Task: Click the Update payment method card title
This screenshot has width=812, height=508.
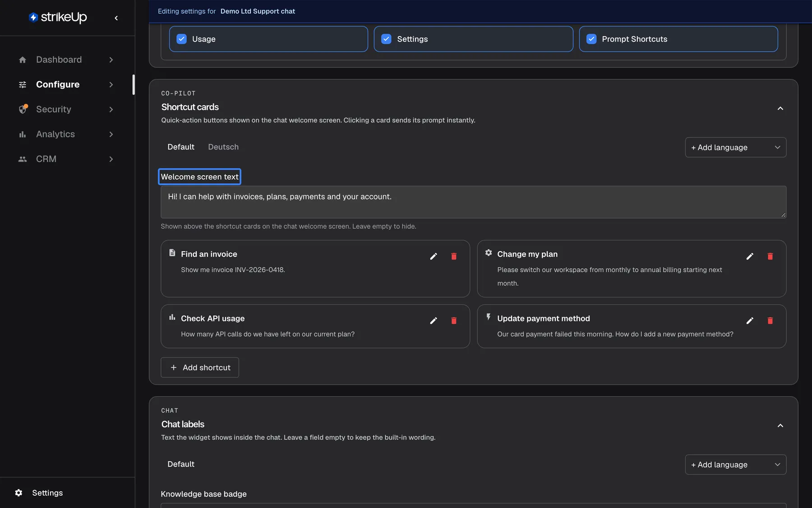Action: pyautogui.click(x=544, y=318)
